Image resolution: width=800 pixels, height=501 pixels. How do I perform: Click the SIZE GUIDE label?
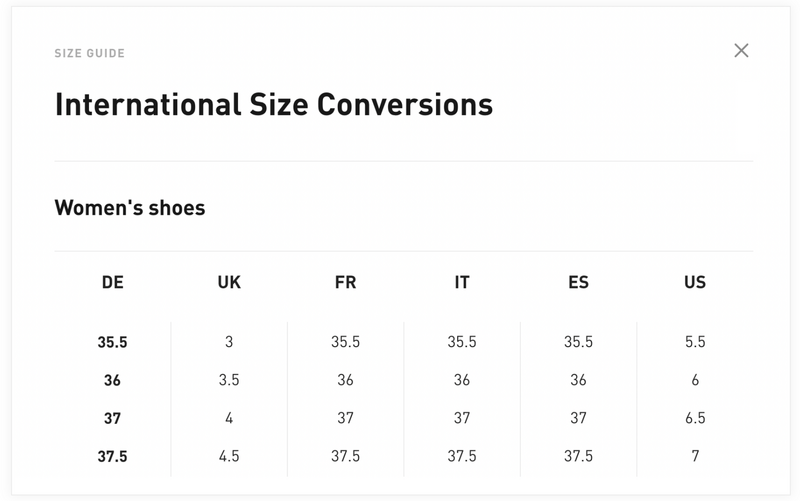(x=90, y=53)
